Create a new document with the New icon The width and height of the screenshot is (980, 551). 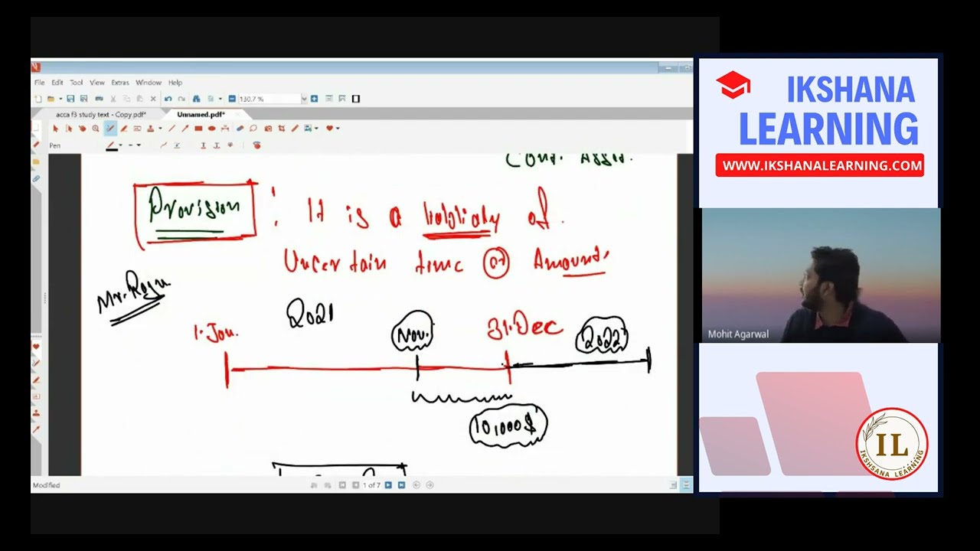pyautogui.click(x=38, y=99)
